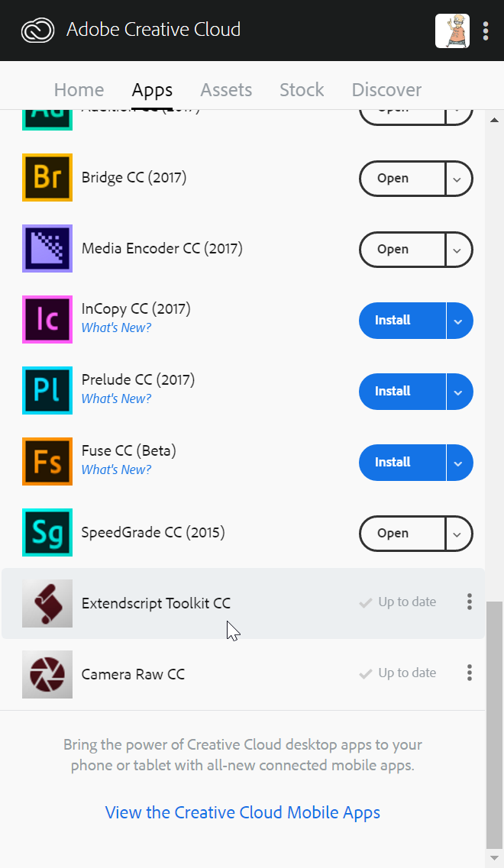504x868 pixels.
Task: Expand the SpeedGrade CC Open dropdown arrow
Action: pos(458,534)
